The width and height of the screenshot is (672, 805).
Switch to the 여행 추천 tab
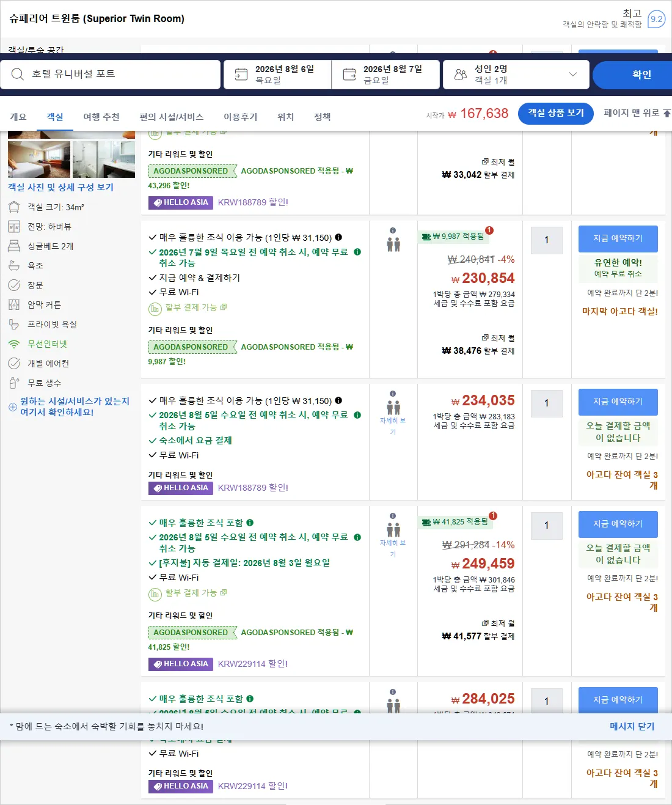point(101,117)
